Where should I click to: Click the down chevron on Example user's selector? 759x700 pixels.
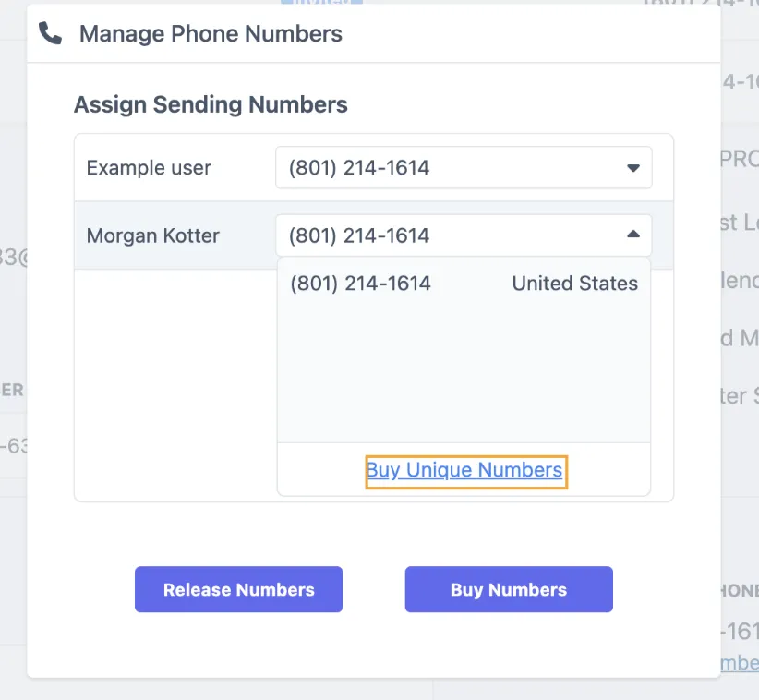[x=633, y=168]
